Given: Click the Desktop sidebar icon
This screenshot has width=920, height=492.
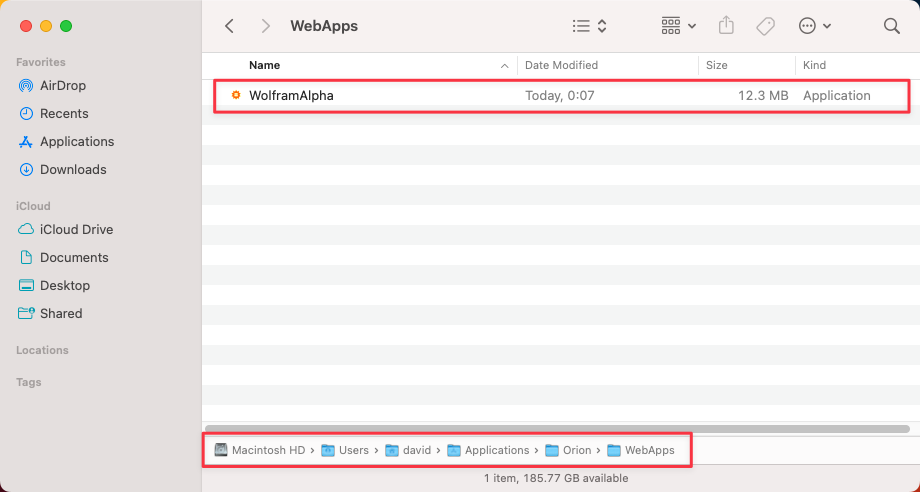Looking at the screenshot, I should (26, 286).
